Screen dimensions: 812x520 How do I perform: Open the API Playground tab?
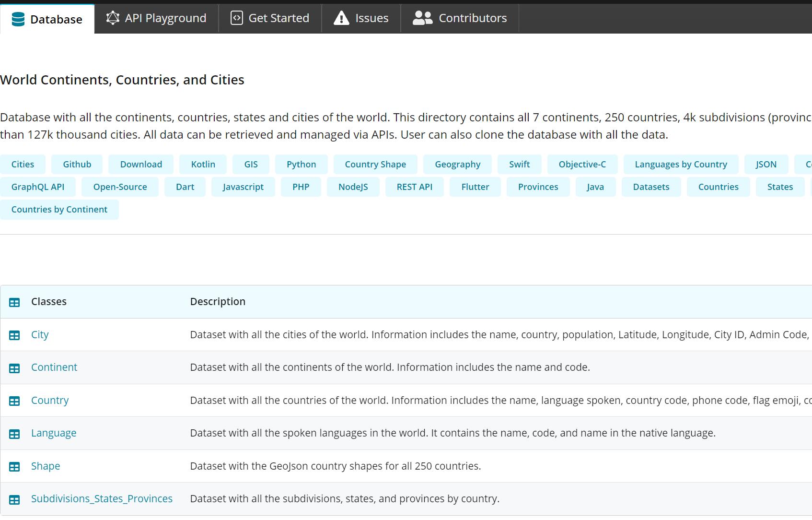pos(156,18)
